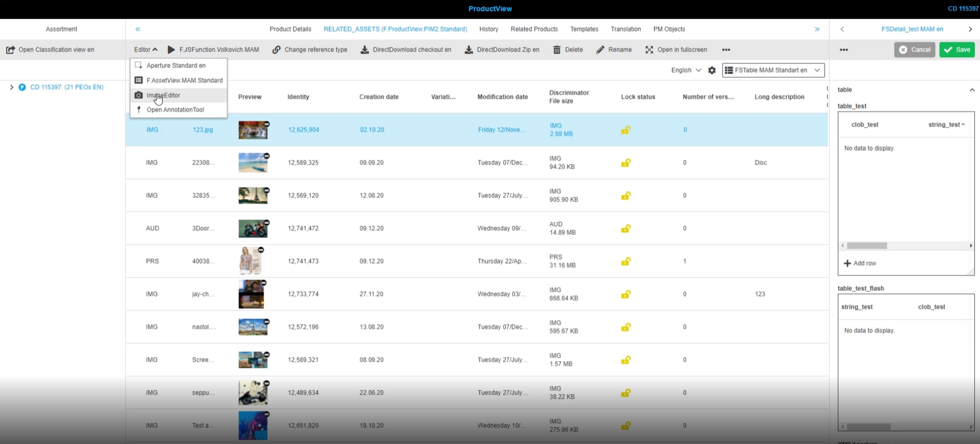Click the Rename pencil icon

600,50
